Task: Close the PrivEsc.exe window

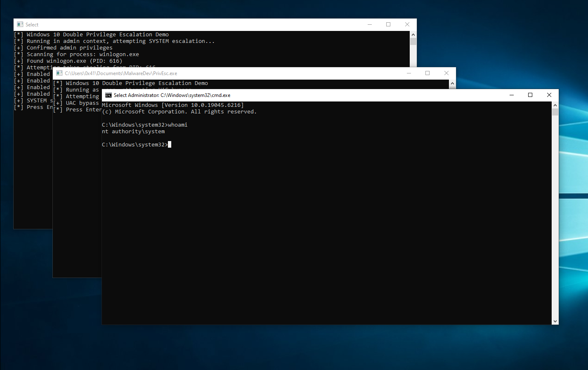Action: tap(446, 73)
